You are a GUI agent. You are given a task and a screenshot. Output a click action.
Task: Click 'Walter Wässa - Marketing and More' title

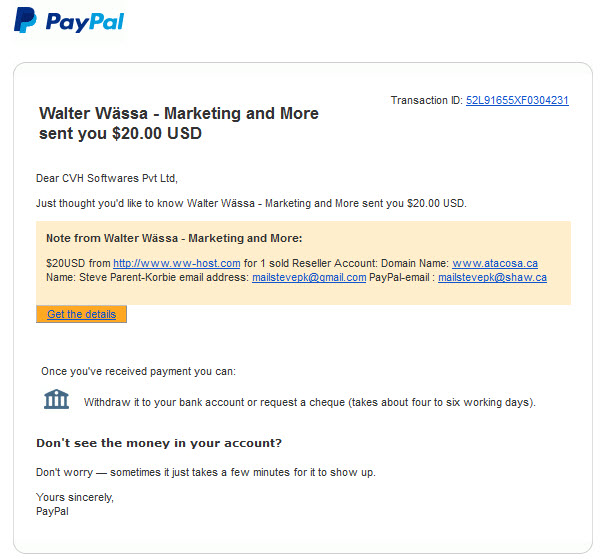click(179, 113)
